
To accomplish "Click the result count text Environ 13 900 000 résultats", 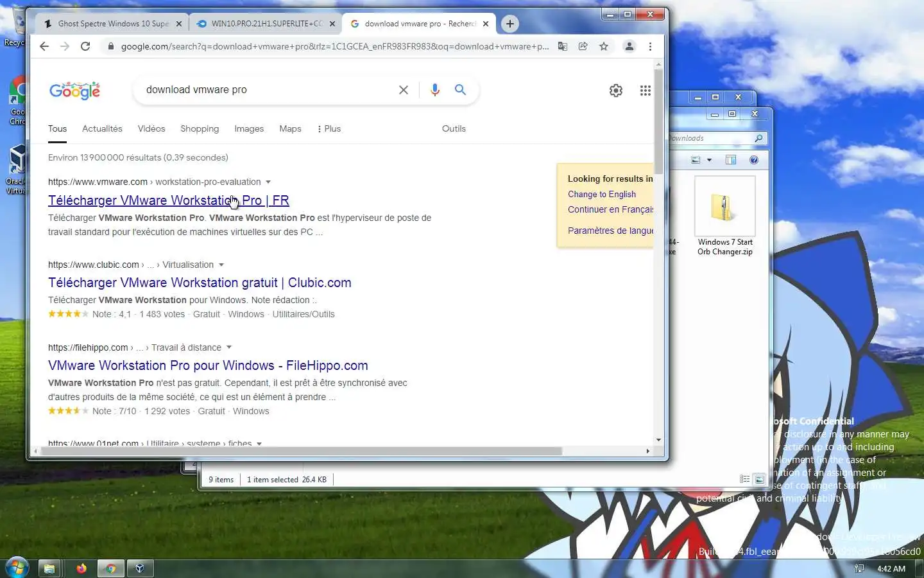I will pyautogui.click(x=138, y=157).
